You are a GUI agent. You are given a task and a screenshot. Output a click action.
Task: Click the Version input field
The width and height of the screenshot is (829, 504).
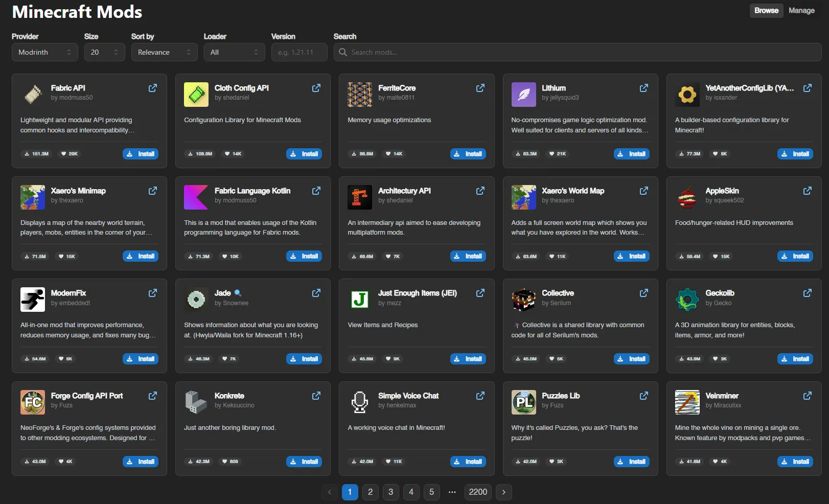point(300,52)
